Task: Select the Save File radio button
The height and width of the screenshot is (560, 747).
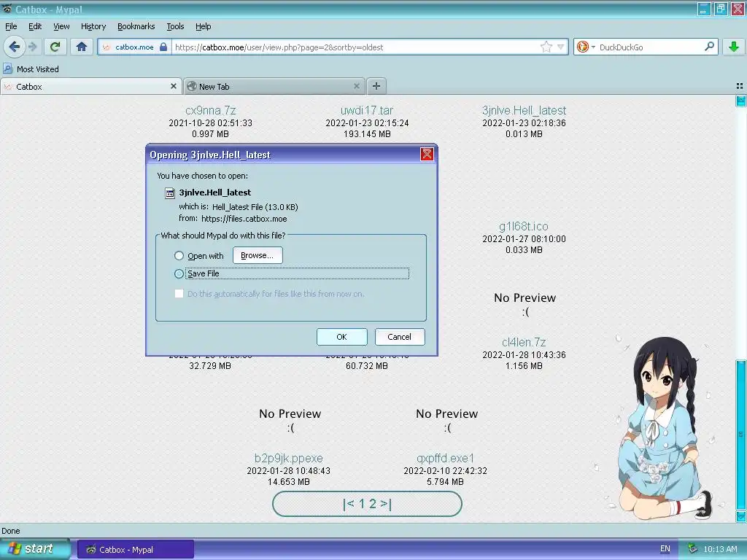Action: tap(179, 274)
